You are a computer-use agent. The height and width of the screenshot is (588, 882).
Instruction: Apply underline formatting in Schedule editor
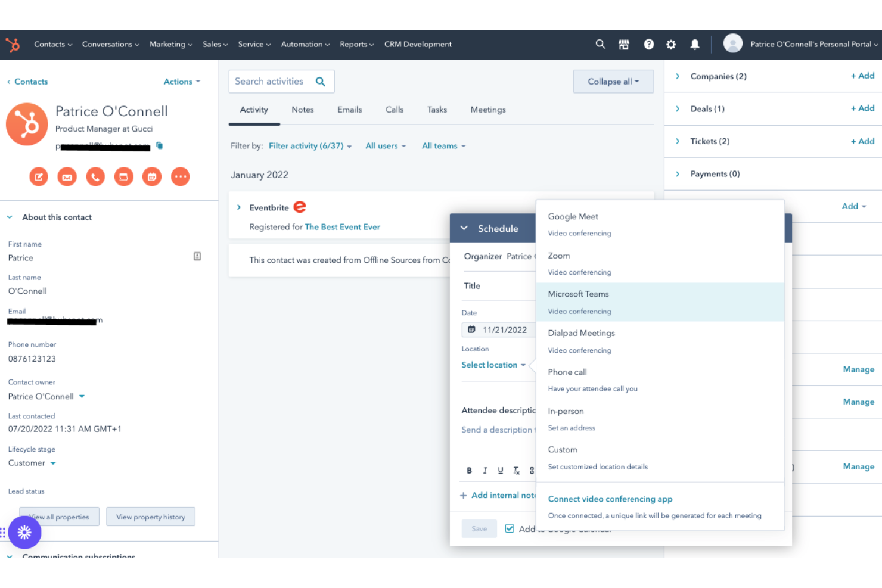click(501, 471)
